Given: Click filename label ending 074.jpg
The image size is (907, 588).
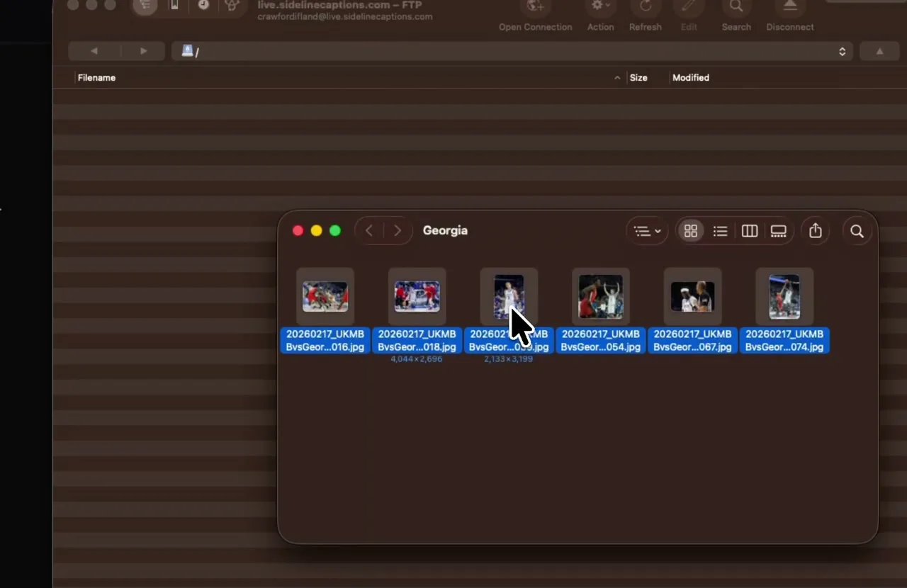Looking at the screenshot, I should point(784,340).
